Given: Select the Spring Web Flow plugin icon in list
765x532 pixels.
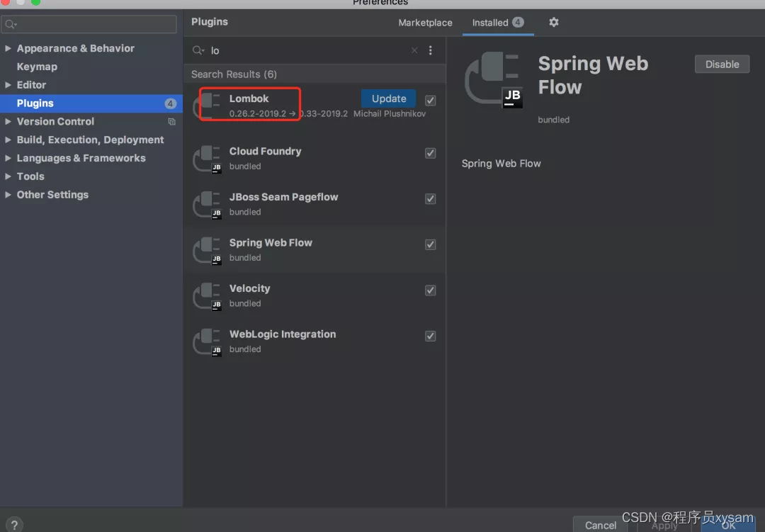Looking at the screenshot, I should pos(208,250).
